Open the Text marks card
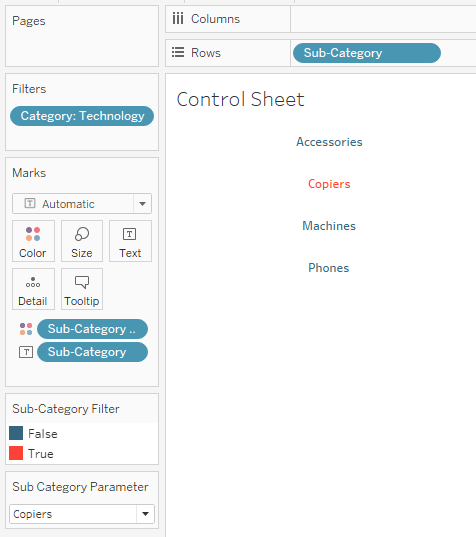Viewport: 476px width, 537px height. tap(130, 241)
